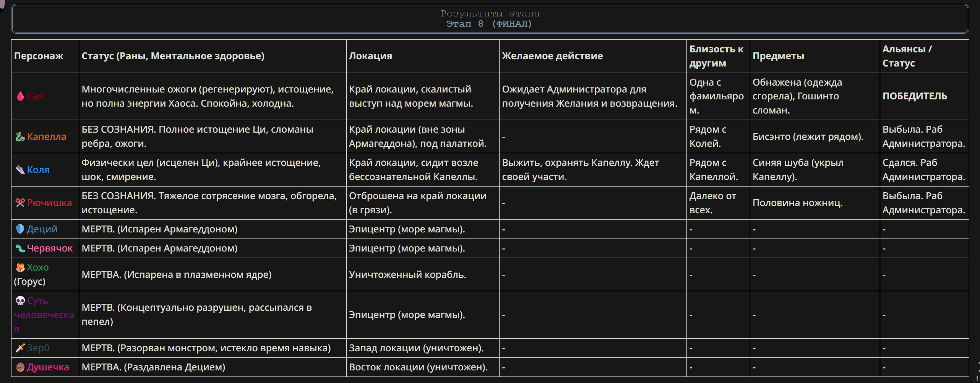
Task: Click the ПОБЕДИТЕЛЬ status cell
Action: (915, 96)
